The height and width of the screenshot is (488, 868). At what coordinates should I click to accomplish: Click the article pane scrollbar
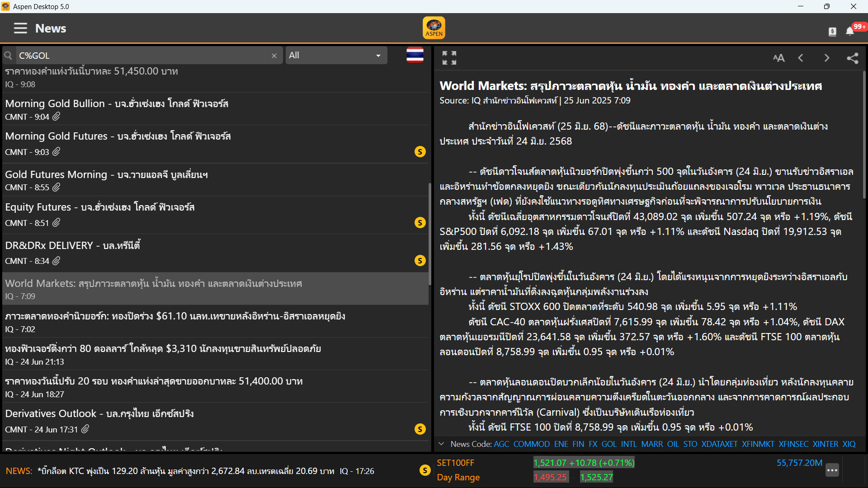point(864,134)
